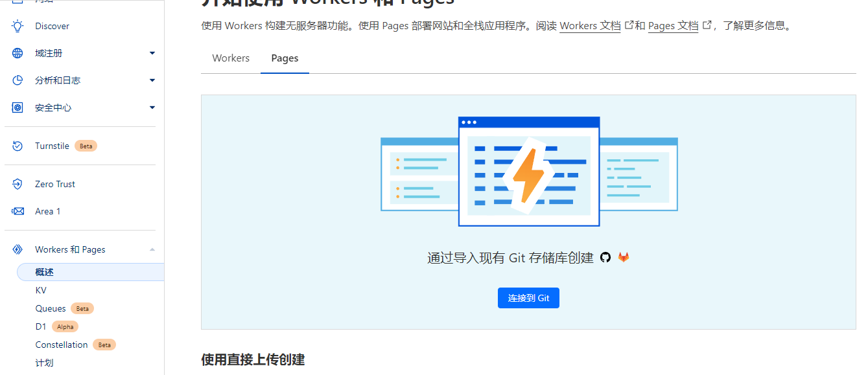Open the Pages 文档 link
Image resolution: width=868 pixels, height=375 pixels.
pos(674,26)
